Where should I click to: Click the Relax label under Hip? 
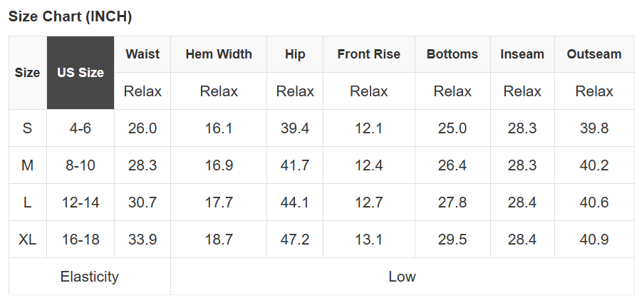tap(295, 91)
